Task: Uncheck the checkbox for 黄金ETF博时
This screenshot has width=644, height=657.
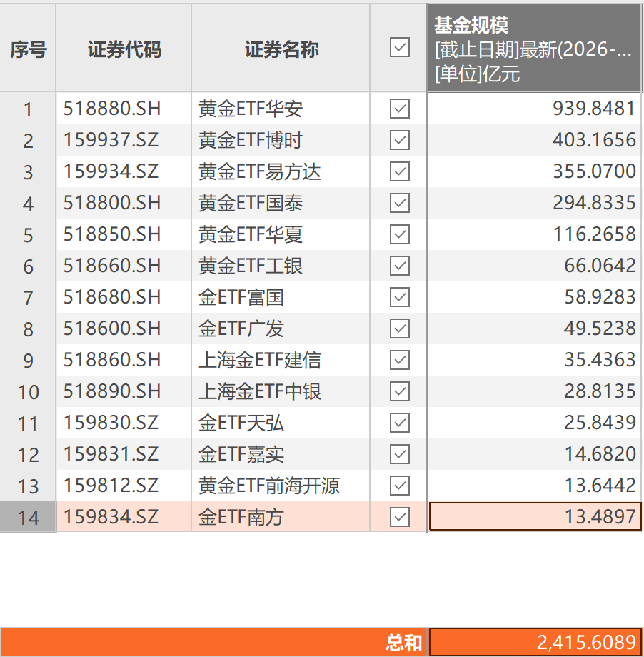Action: tap(399, 140)
